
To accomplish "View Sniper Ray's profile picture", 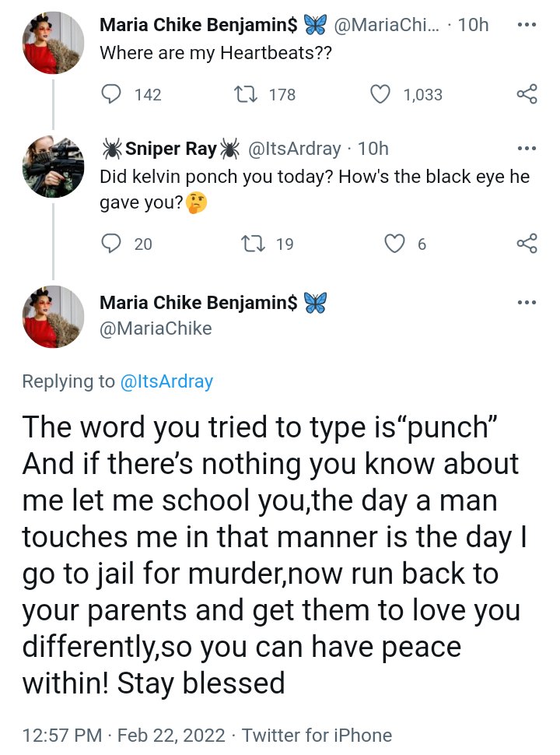I will 53,167.
